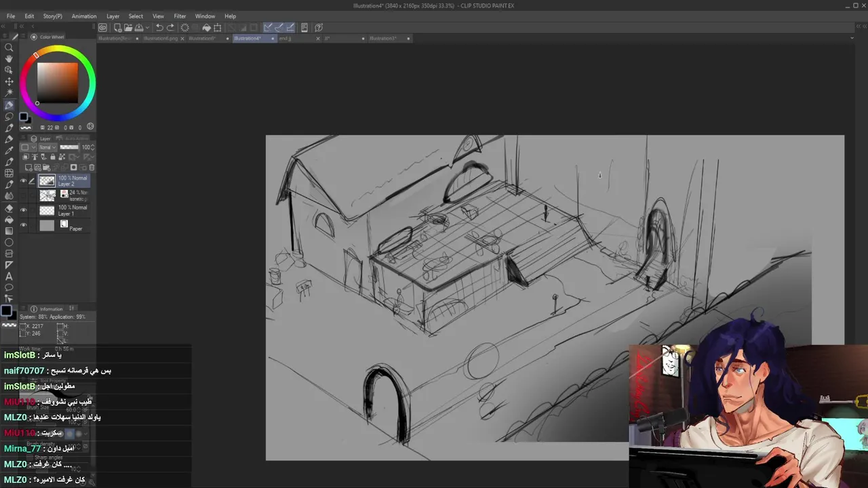868x488 pixels.
Task: Select the Move Layer tool
Action: 9,81
